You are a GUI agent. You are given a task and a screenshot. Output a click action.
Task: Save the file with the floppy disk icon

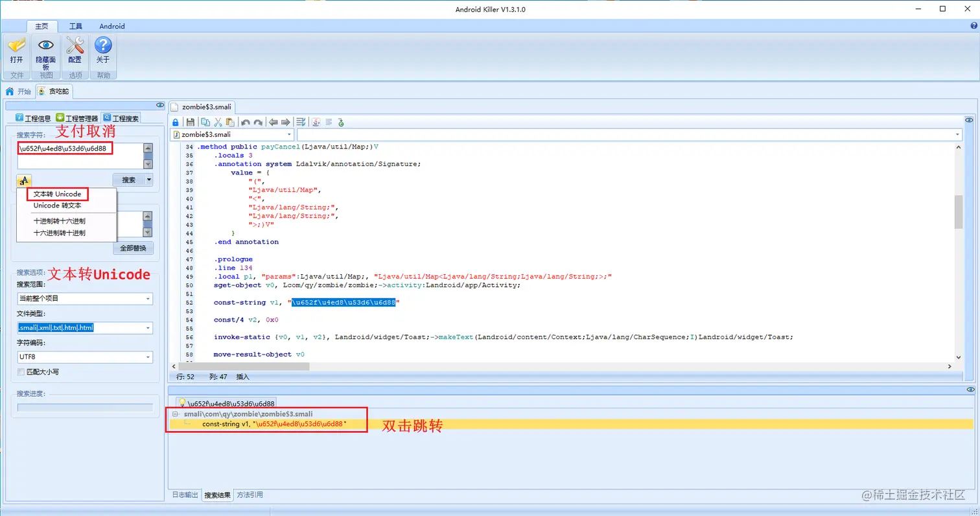click(190, 122)
